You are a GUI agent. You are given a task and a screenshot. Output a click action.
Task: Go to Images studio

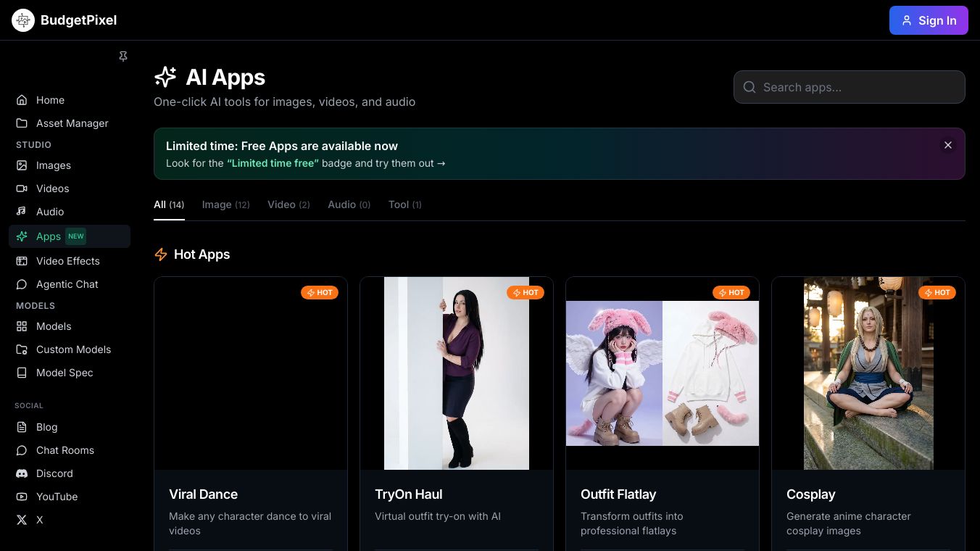pyautogui.click(x=53, y=165)
